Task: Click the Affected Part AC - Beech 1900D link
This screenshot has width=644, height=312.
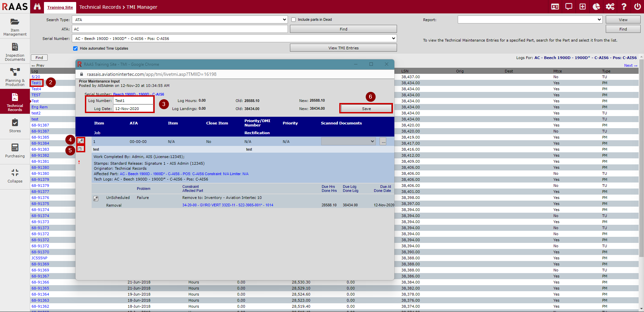Action: click(x=184, y=174)
